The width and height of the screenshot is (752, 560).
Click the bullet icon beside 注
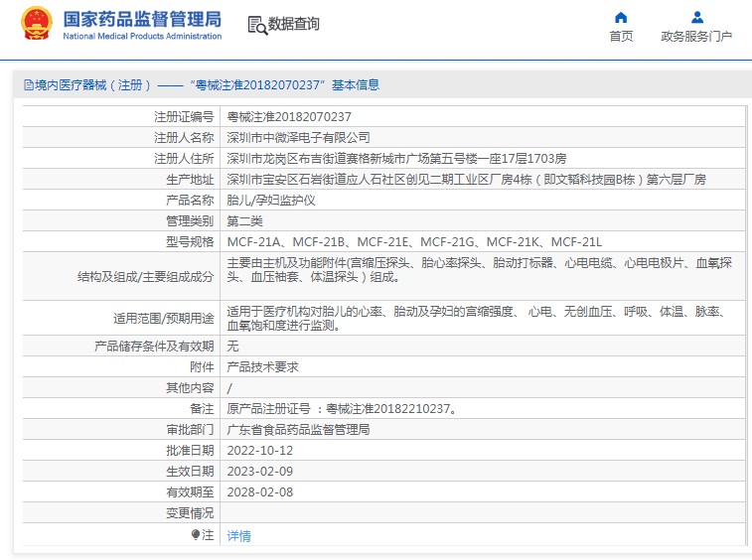(x=196, y=535)
